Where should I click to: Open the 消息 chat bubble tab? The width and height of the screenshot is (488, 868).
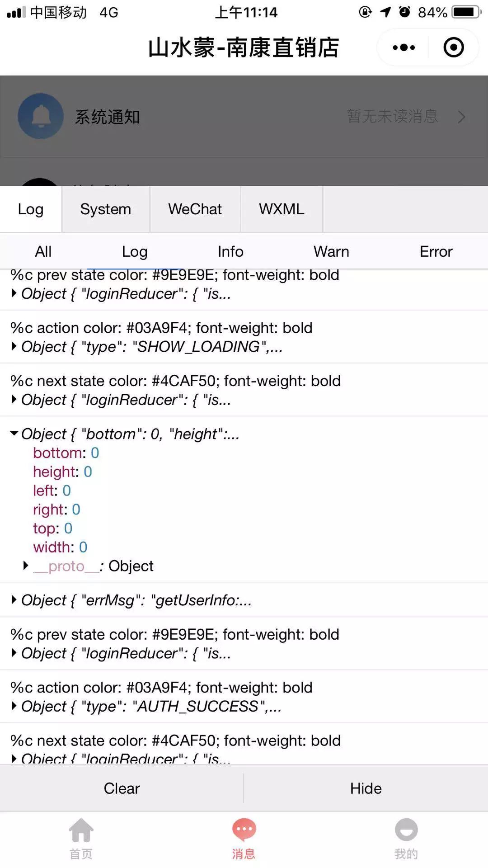[244, 830]
